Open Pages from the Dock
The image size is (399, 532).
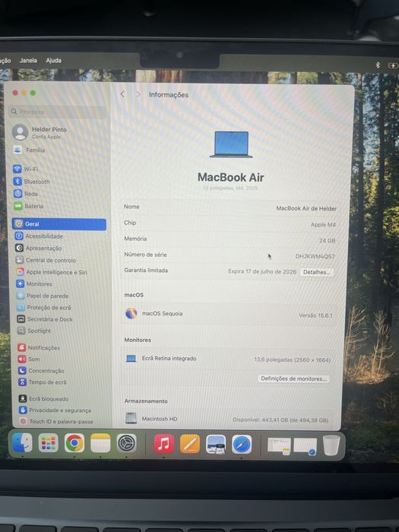coord(190,444)
